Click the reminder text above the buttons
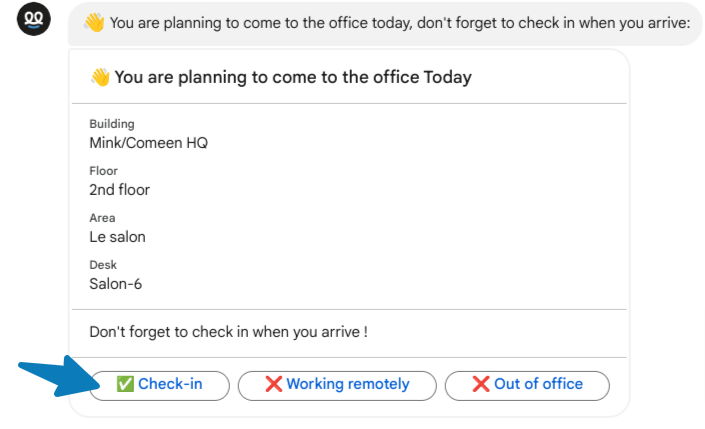705x429 pixels. 228,332
